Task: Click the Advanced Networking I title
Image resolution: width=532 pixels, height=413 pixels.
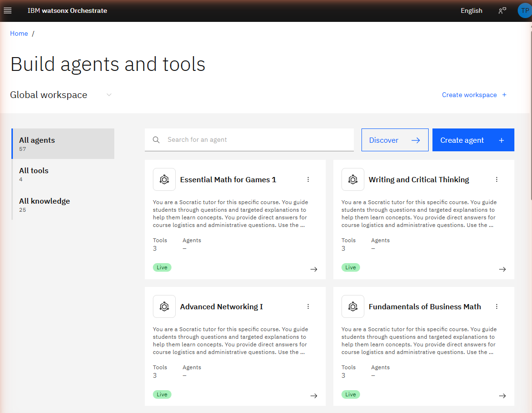Action: 221,307
